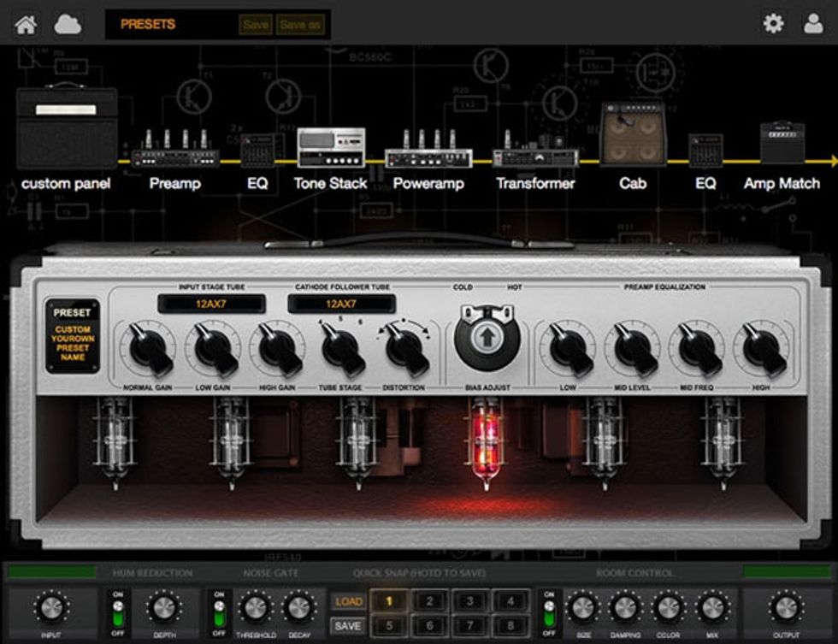Select the Transformer module
Viewport: 838px width, 644px height.
tap(537, 157)
